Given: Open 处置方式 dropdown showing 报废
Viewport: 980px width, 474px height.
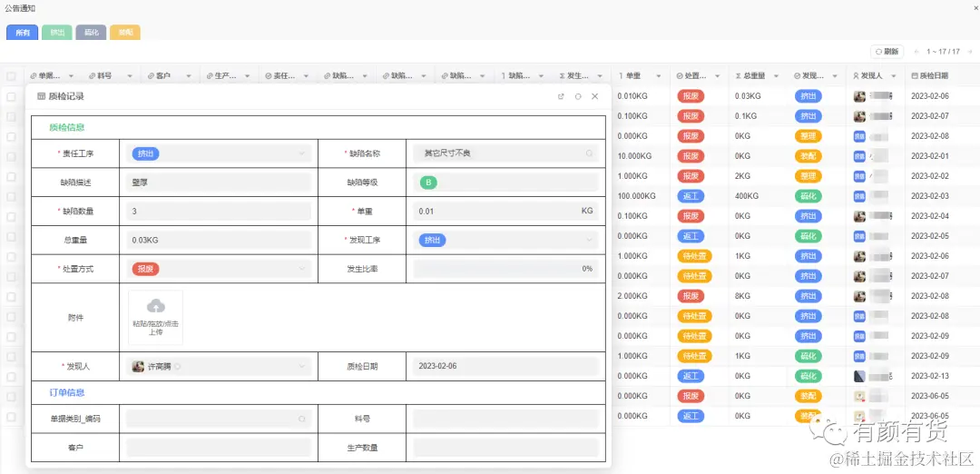Looking at the screenshot, I should coord(218,269).
